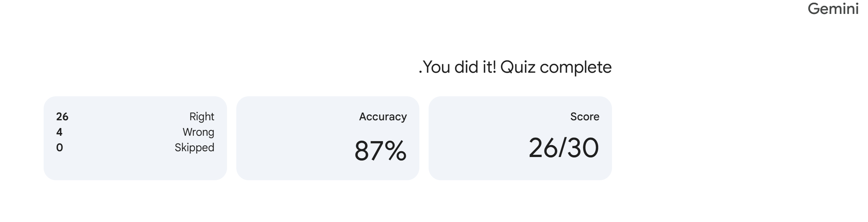This screenshot has width=868, height=222.
Task: Click the percent sign in accuracy value
Action: [x=395, y=151]
